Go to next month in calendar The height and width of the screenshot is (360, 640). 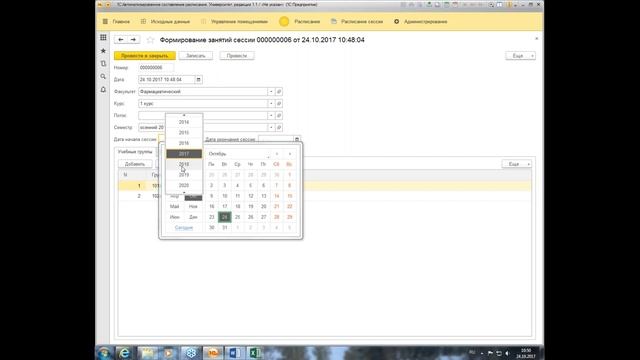pos(290,154)
